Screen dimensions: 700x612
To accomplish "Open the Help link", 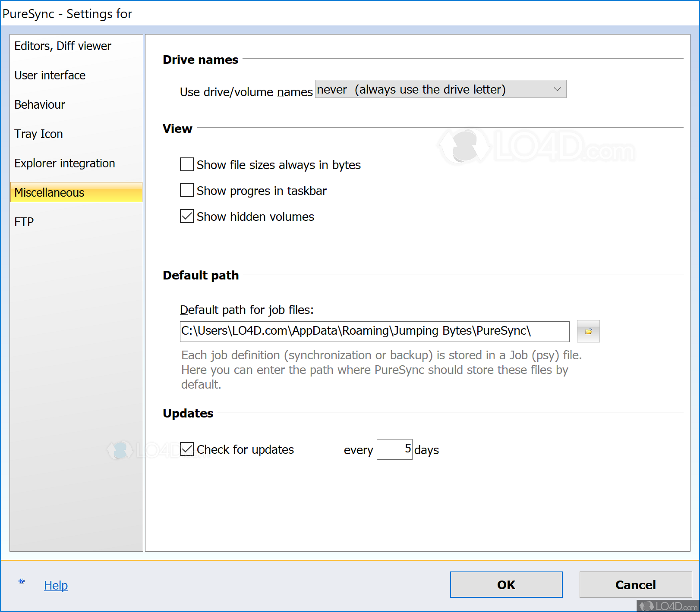I will [x=56, y=585].
